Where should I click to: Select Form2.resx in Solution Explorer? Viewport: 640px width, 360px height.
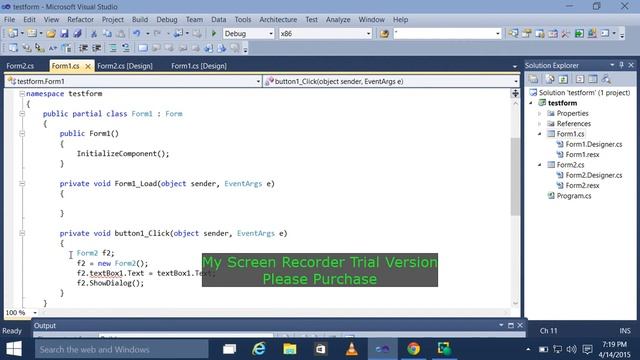pos(582,185)
